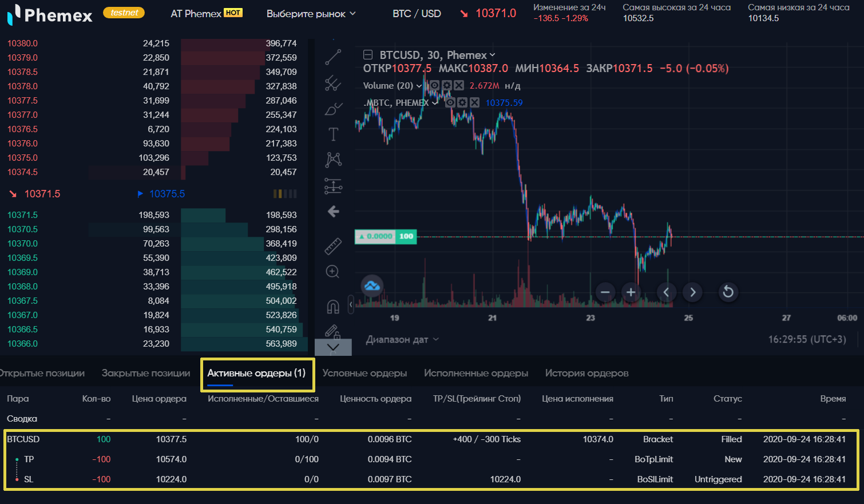The height and width of the screenshot is (504, 864).
Task: Open Volume indicator settings gear
Action: [447, 86]
